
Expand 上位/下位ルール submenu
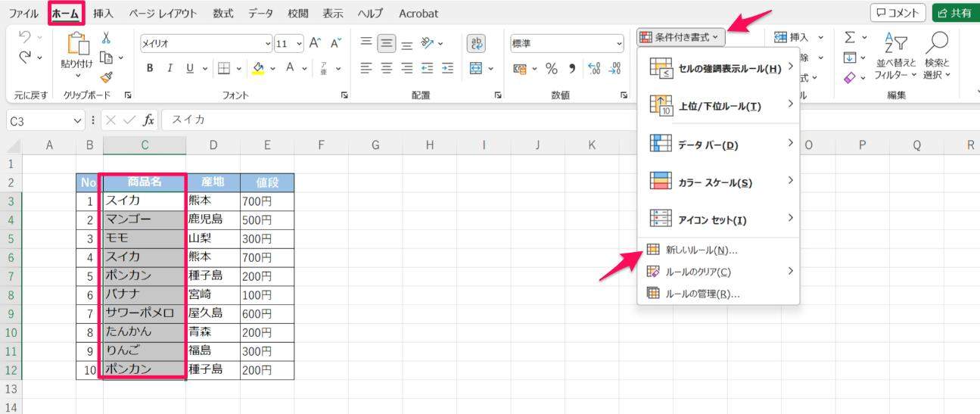[719, 106]
